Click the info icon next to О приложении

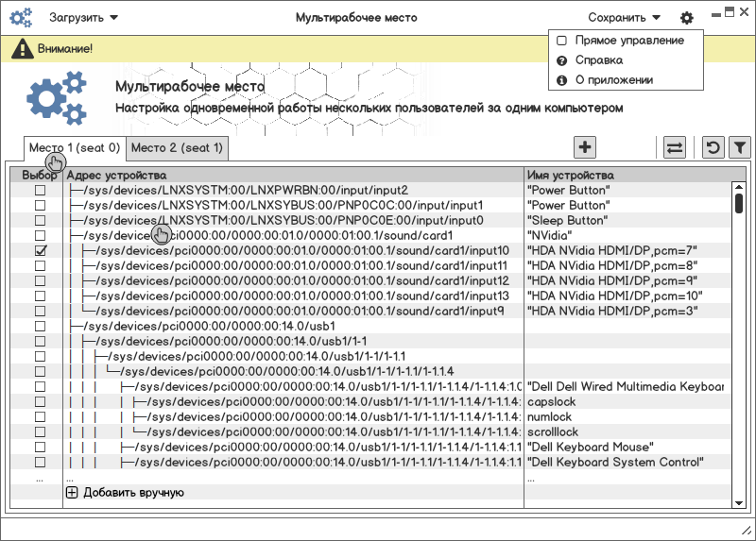(561, 80)
